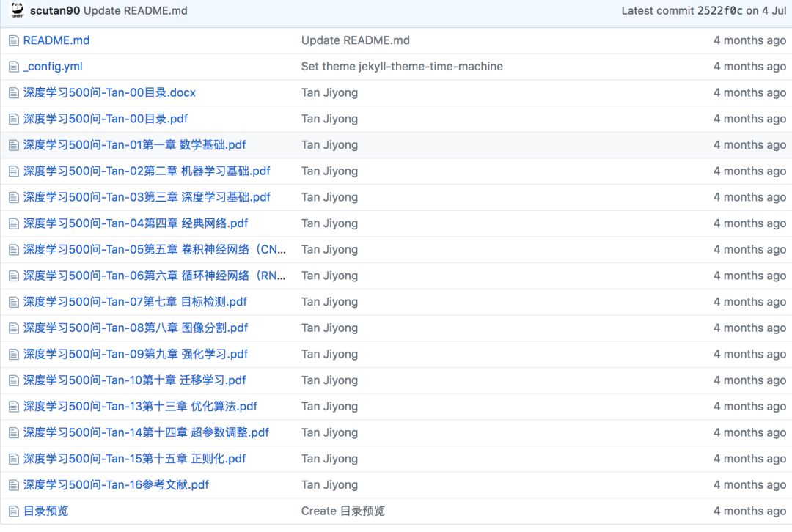Open 01第一章 数学基础.pdf file
The image size is (792, 532).
(134, 145)
